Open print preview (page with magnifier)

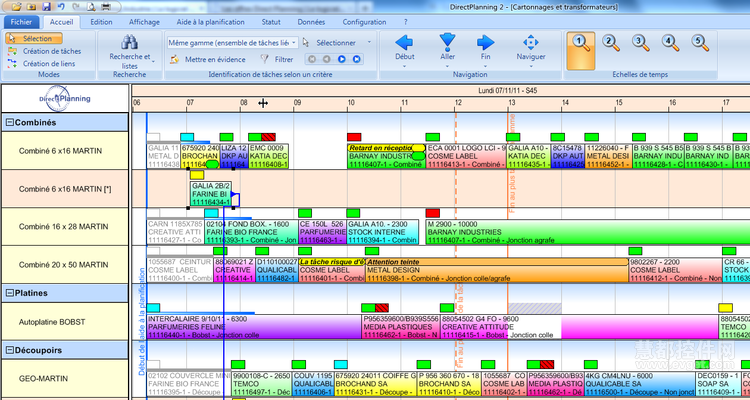click(x=91, y=7)
